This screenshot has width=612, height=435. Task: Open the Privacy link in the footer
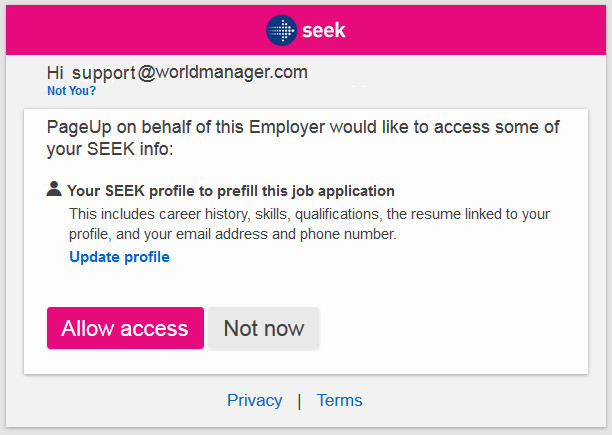254,400
